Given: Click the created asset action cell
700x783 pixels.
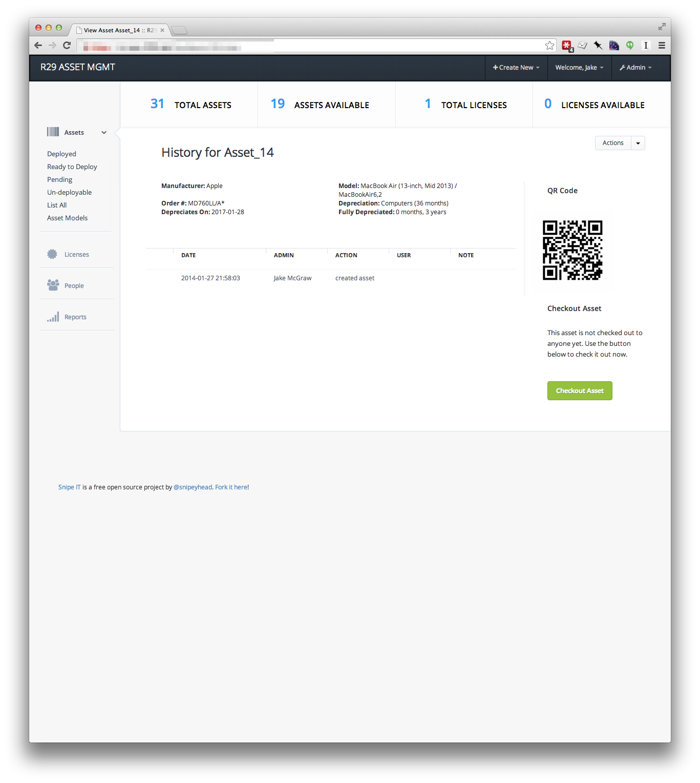Looking at the screenshot, I should click(355, 278).
